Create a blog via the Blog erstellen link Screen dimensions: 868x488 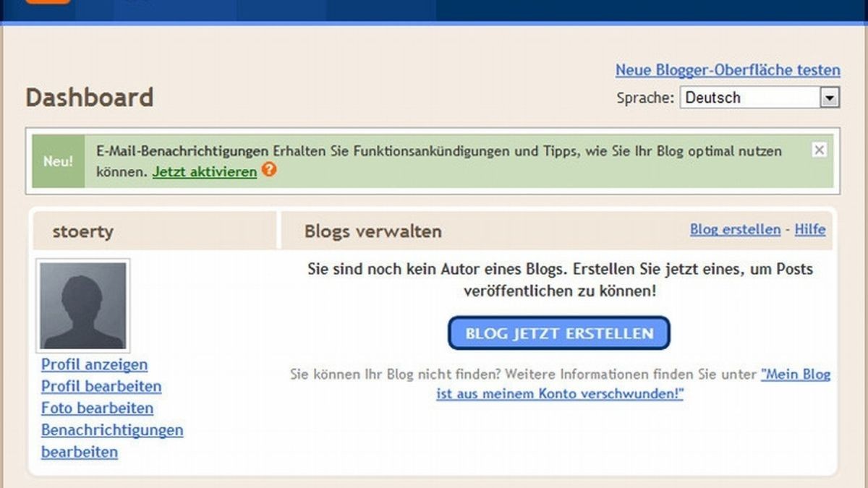[735, 229]
